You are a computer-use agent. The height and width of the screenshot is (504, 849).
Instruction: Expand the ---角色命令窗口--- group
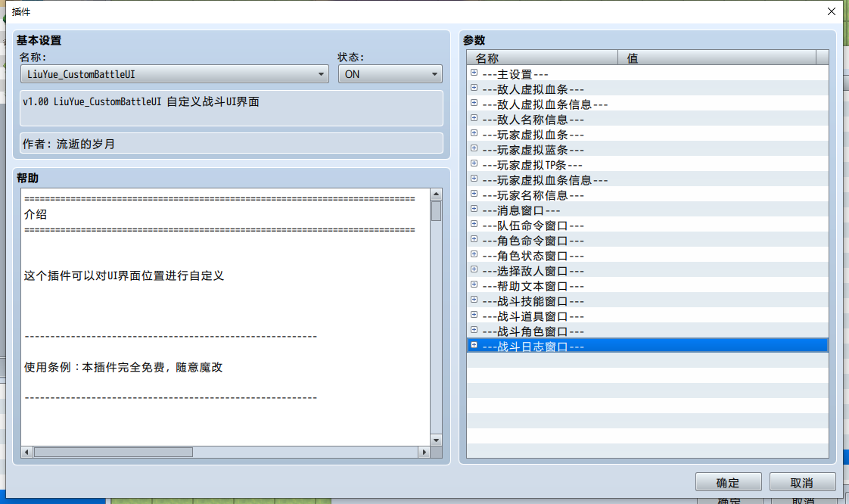(x=474, y=239)
